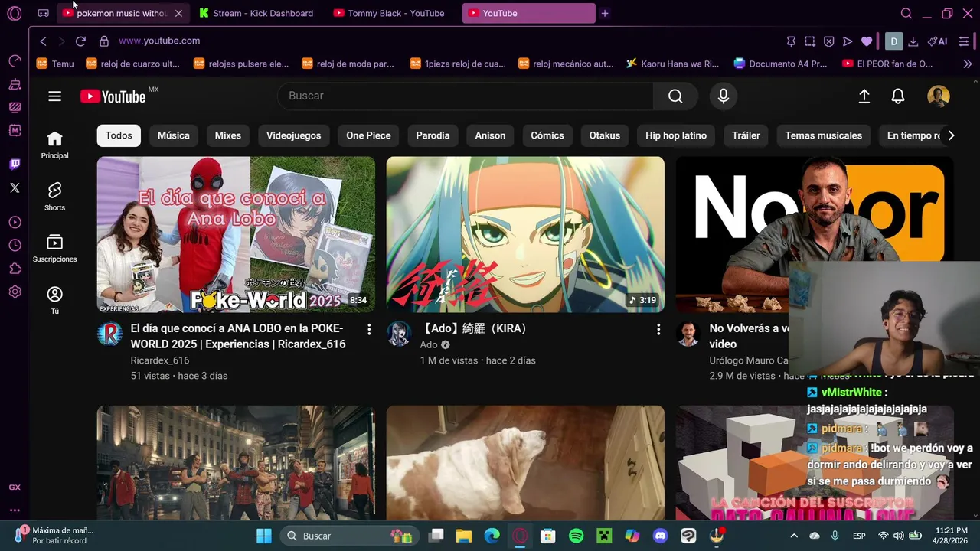
Task: Select the Hip hop latino chip
Action: click(676, 135)
